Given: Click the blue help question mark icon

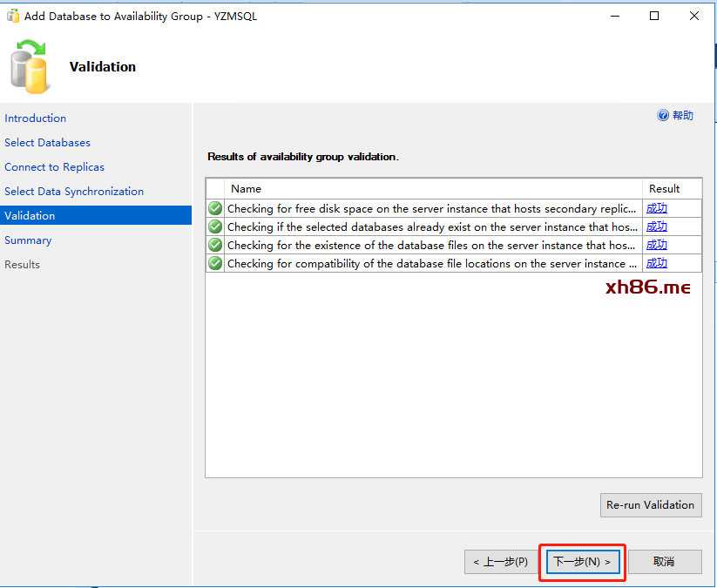Looking at the screenshot, I should [663, 115].
